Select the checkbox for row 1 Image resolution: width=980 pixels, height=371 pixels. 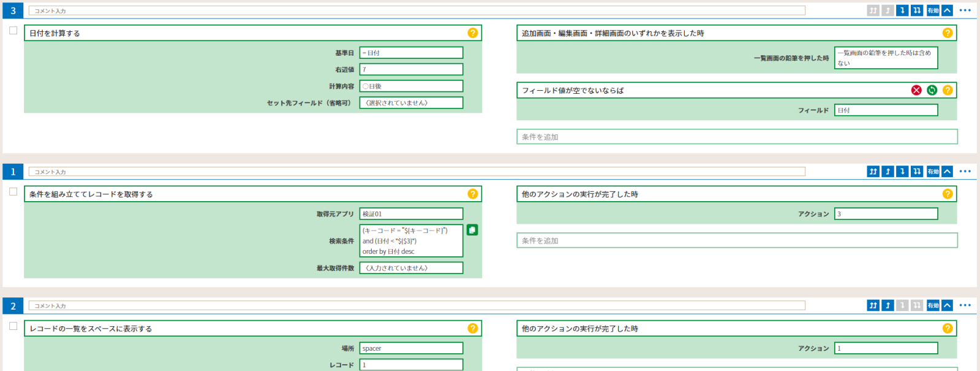[x=13, y=192]
